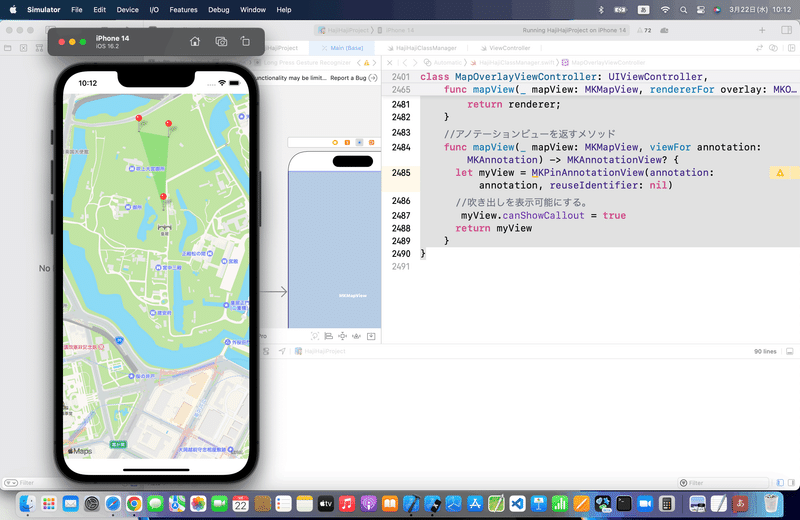
Task: Switch to the Main (Base) tab
Action: (x=342, y=48)
